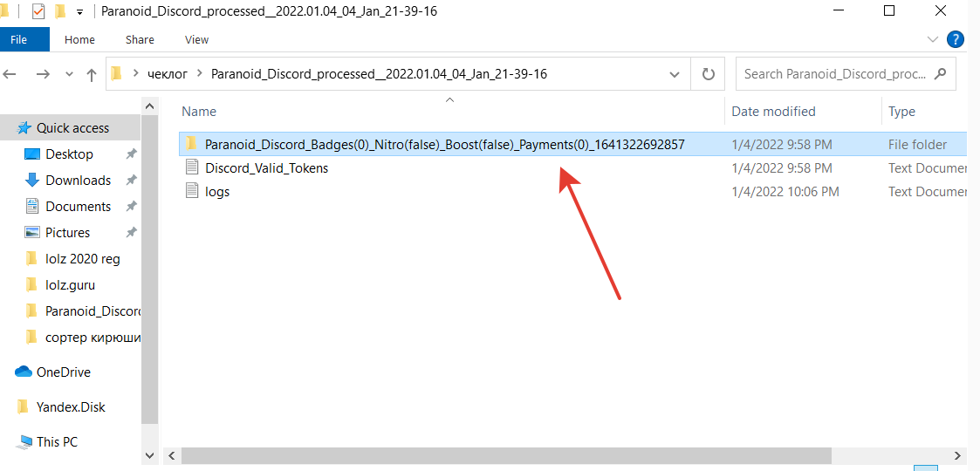Open the сортер кирюши folder

click(x=93, y=338)
